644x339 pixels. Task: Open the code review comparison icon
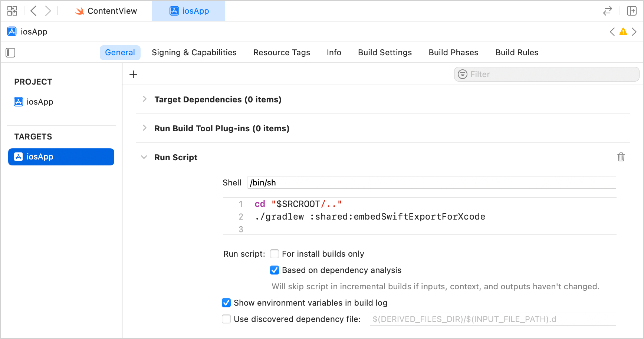pos(607,11)
